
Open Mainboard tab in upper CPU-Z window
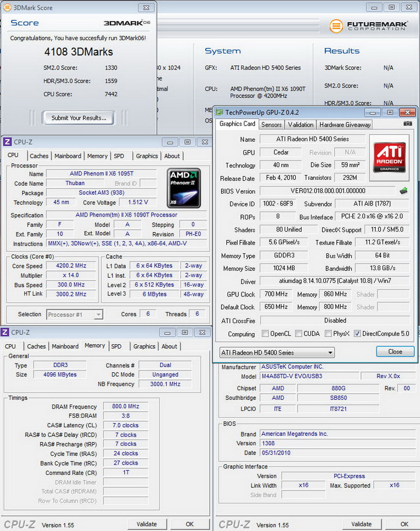pos(68,156)
